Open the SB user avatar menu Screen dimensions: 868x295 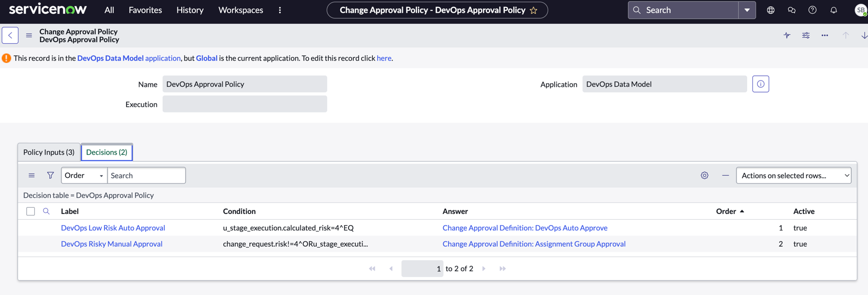coord(861,10)
